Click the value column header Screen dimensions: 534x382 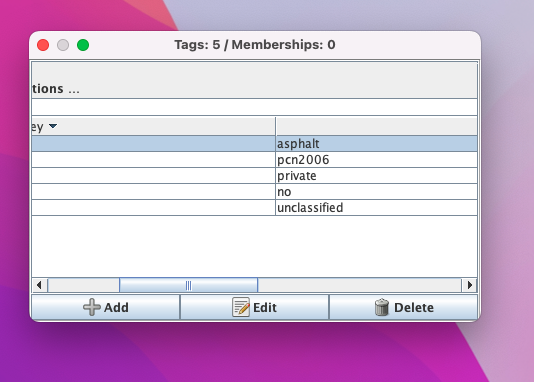[376, 126]
